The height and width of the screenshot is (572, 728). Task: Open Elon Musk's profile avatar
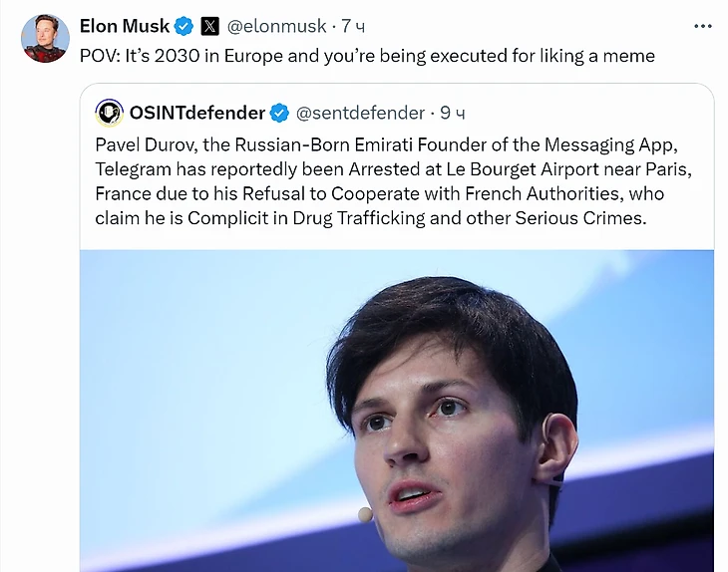[45, 39]
